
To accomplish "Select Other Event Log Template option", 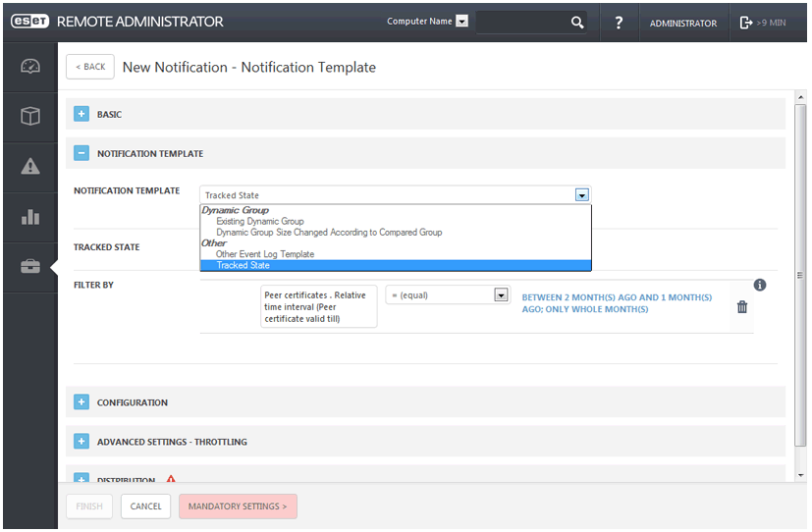I will click(x=265, y=254).
